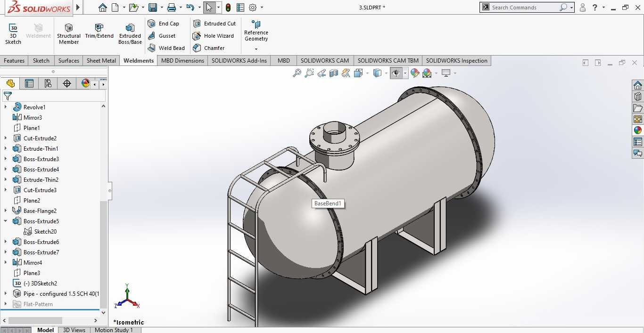Viewport: 644px width, 333px height.
Task: Select Sketch20 in the feature tree
Action: tap(40, 231)
